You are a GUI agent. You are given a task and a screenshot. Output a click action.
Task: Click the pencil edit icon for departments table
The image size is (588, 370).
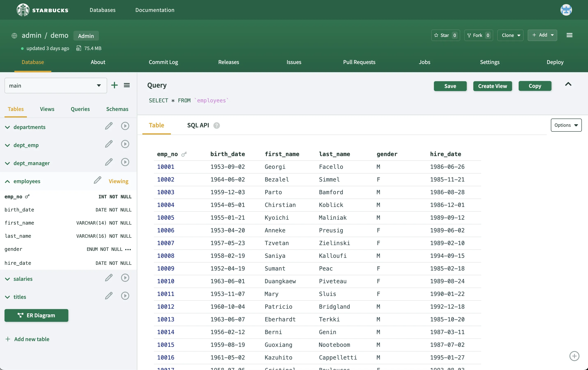tap(109, 126)
